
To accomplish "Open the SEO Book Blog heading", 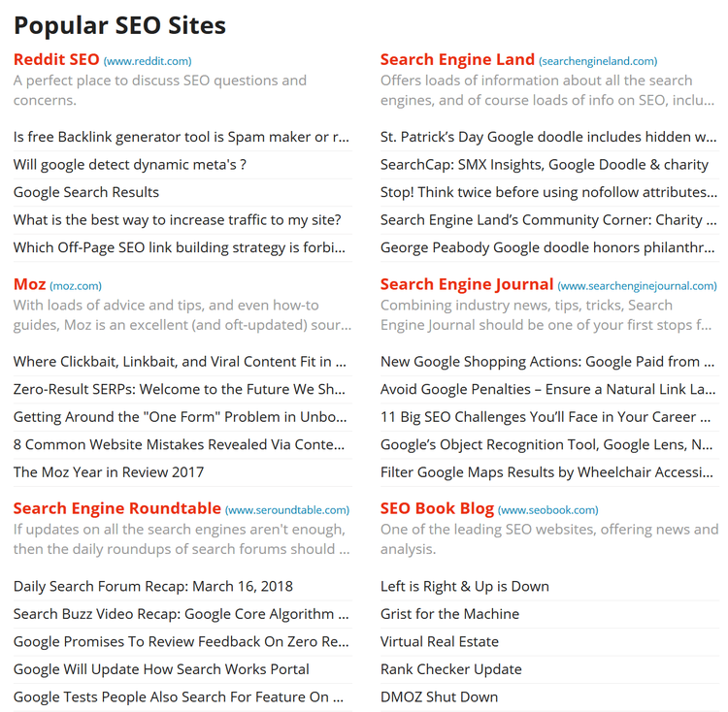I will click(437, 508).
